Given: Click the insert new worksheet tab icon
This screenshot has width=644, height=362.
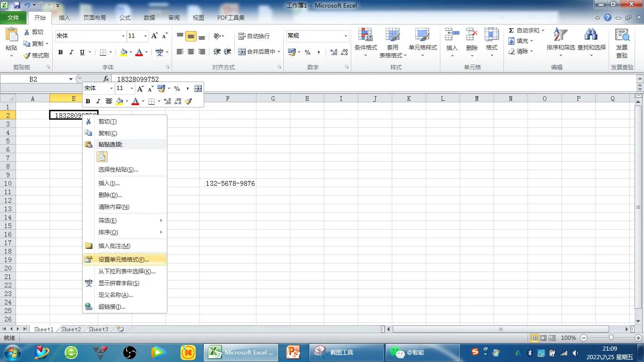Looking at the screenshot, I should (x=120, y=329).
